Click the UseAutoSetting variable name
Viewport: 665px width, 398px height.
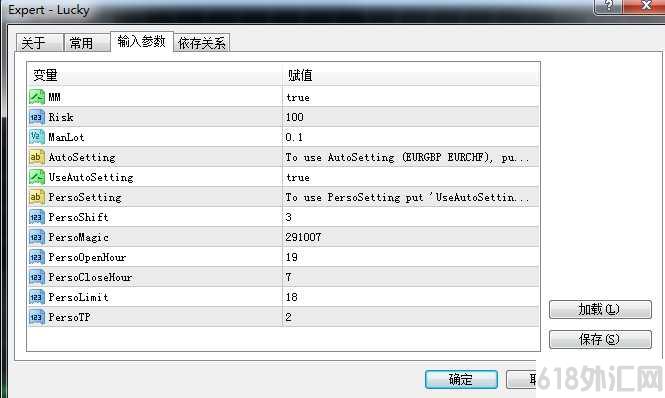click(x=91, y=177)
